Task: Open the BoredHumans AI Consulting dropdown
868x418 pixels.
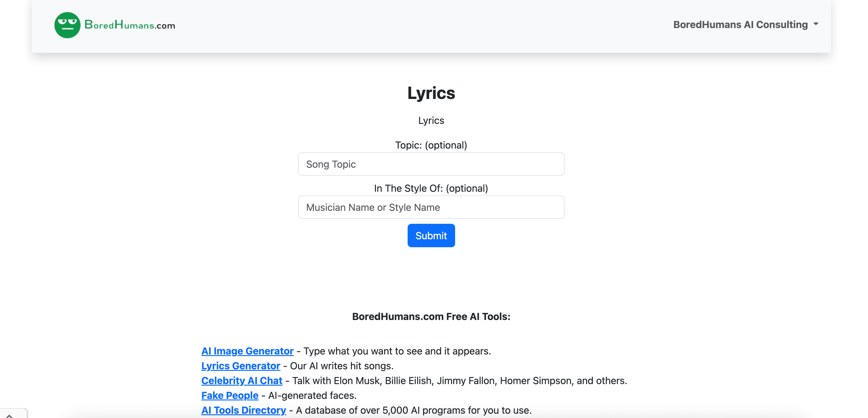Action: coord(745,24)
